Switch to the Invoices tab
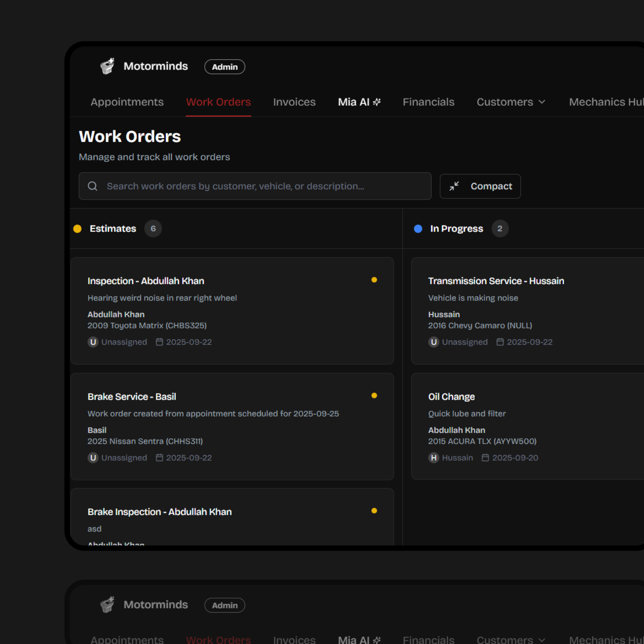This screenshot has width=644, height=644. pyautogui.click(x=294, y=102)
